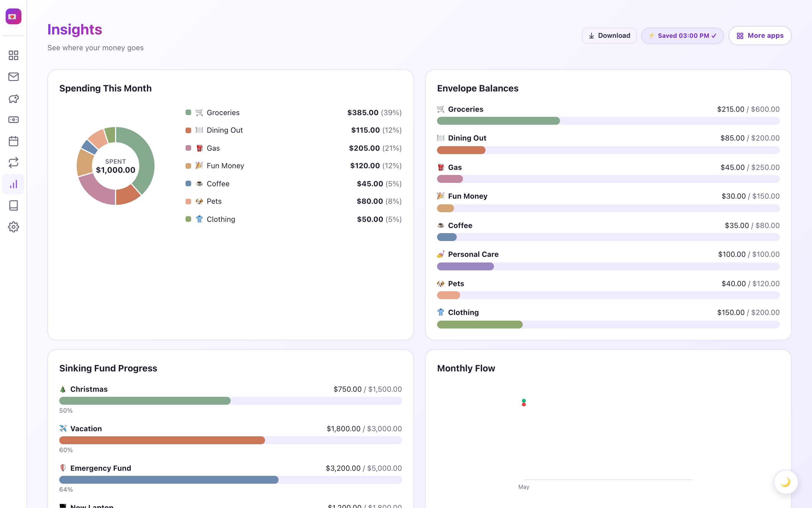Click the May axis label
This screenshot has height=508, width=812.
(524, 487)
